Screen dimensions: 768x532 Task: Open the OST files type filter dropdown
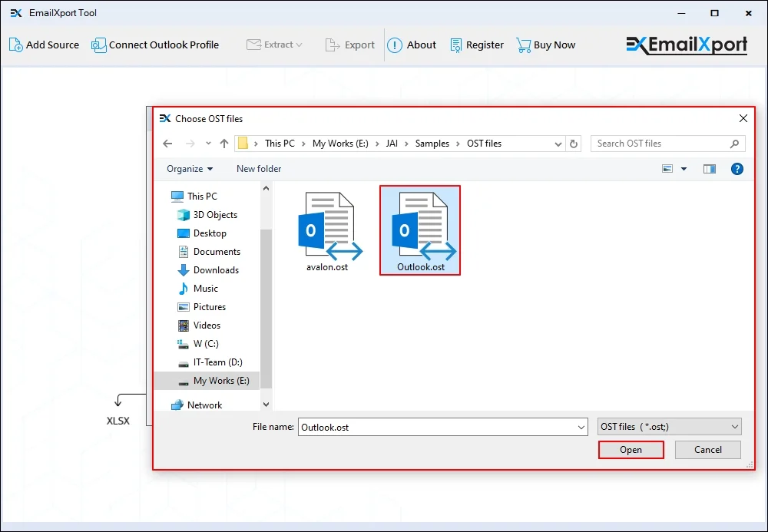(x=669, y=427)
